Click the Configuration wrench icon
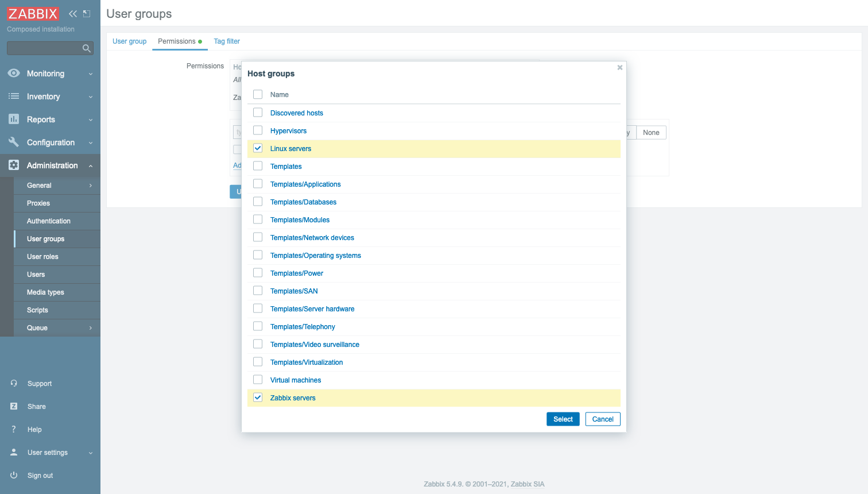 pyautogui.click(x=14, y=142)
